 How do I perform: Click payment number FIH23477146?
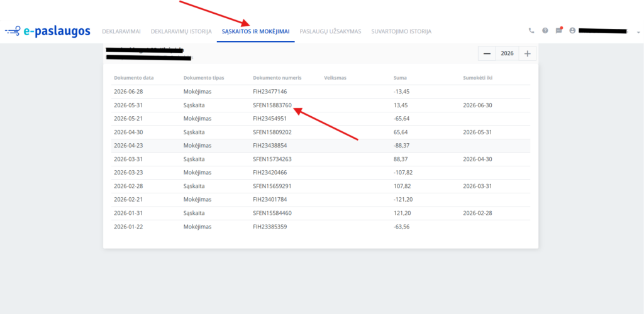pyautogui.click(x=270, y=92)
